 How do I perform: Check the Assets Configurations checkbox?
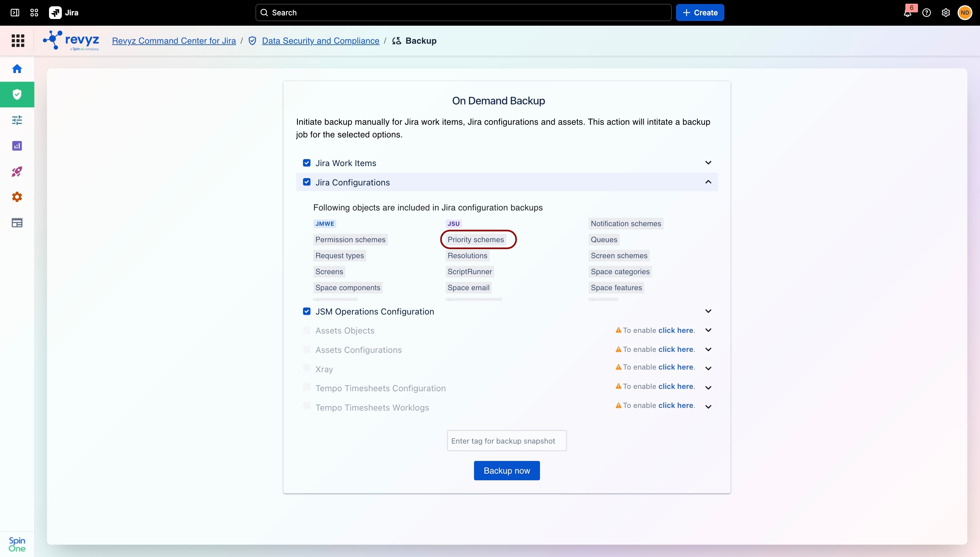(x=307, y=349)
